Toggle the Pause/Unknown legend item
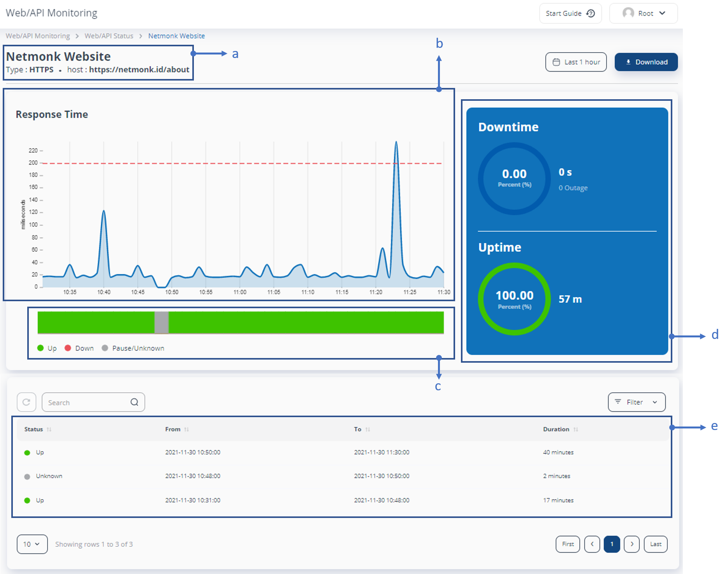728x574 pixels. coord(133,348)
